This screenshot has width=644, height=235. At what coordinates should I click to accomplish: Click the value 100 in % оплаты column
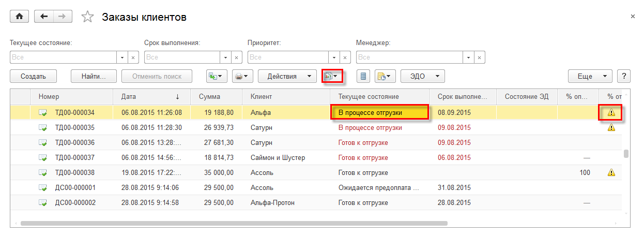coord(585,172)
